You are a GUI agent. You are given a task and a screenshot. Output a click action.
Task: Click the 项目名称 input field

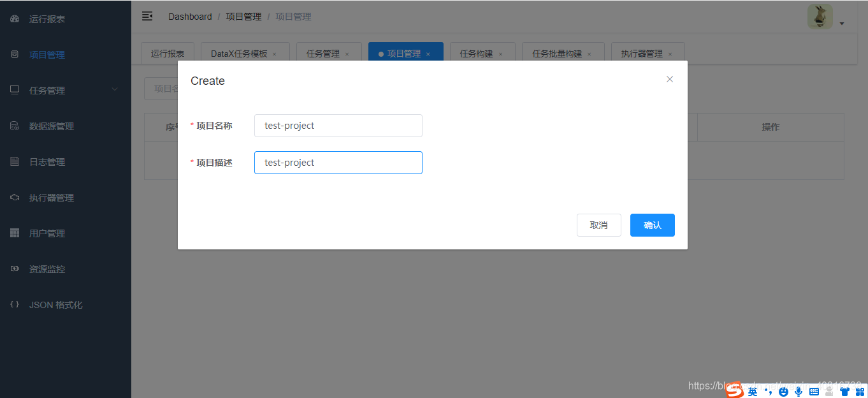point(338,125)
